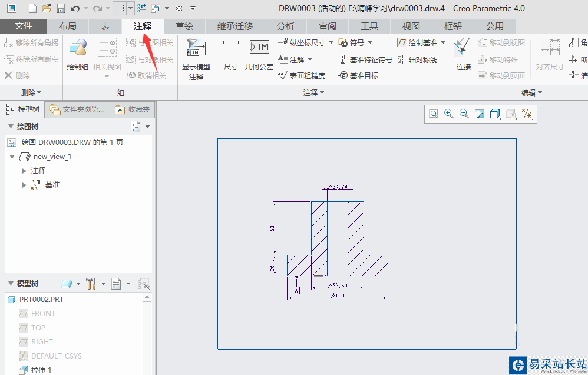
Task: Open the drawing tree settings list icon
Action: [136, 127]
